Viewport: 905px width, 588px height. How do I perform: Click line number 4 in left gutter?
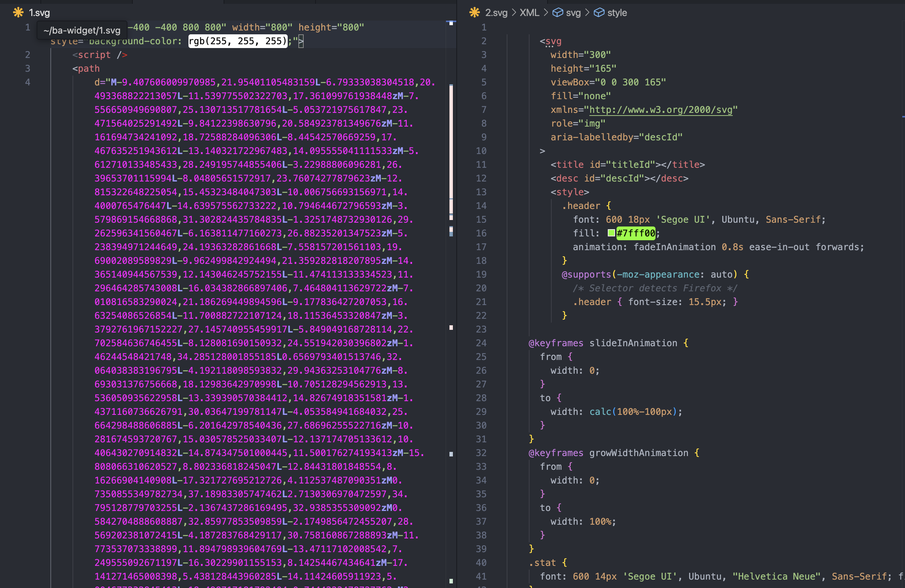pos(27,82)
